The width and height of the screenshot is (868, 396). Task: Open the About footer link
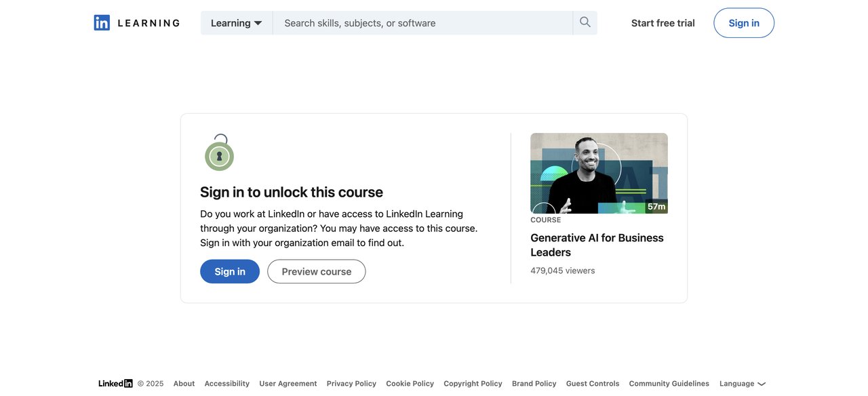[x=184, y=384]
